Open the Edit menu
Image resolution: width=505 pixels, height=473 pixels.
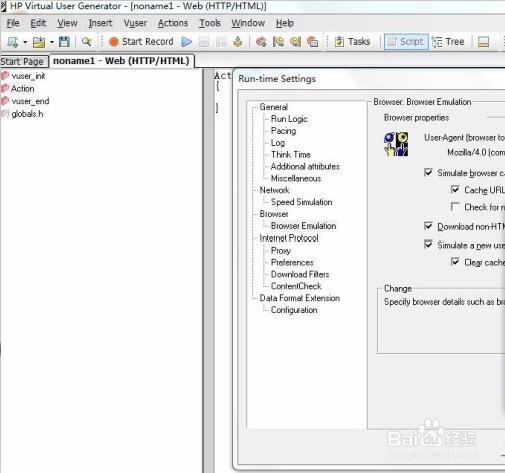click(38, 23)
